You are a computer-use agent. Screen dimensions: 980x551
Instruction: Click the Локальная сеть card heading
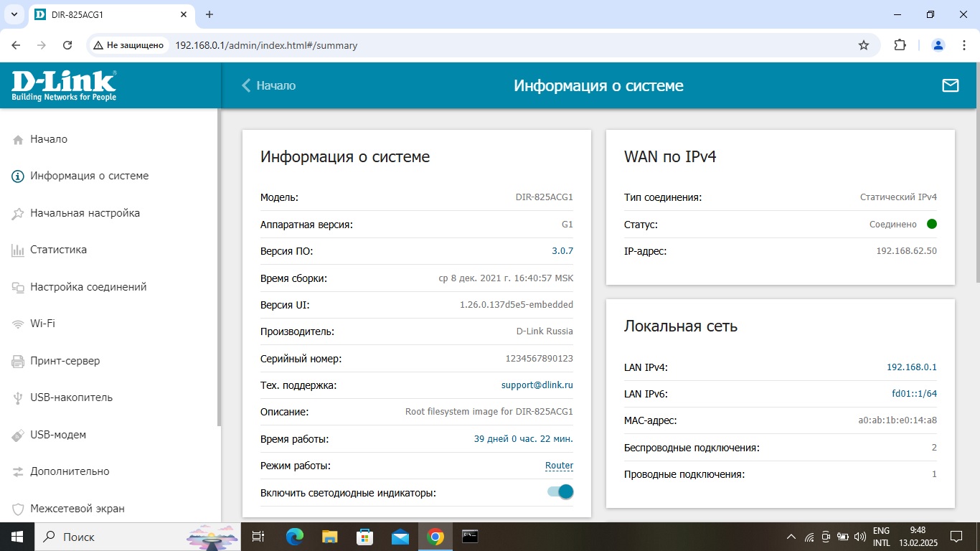click(x=681, y=326)
